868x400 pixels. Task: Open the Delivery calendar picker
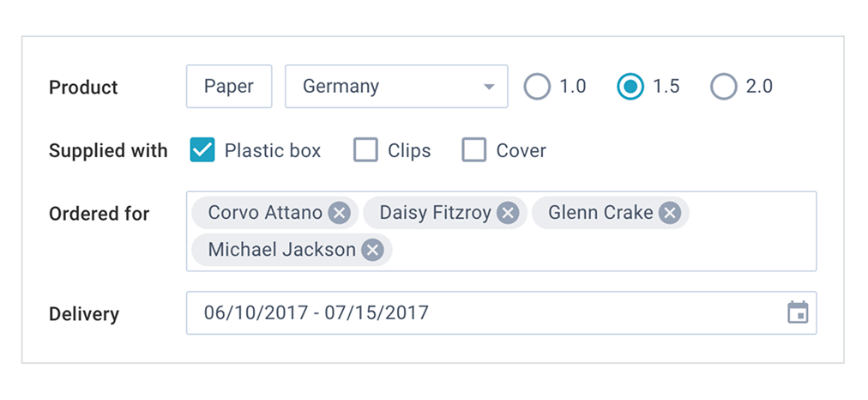click(x=798, y=312)
